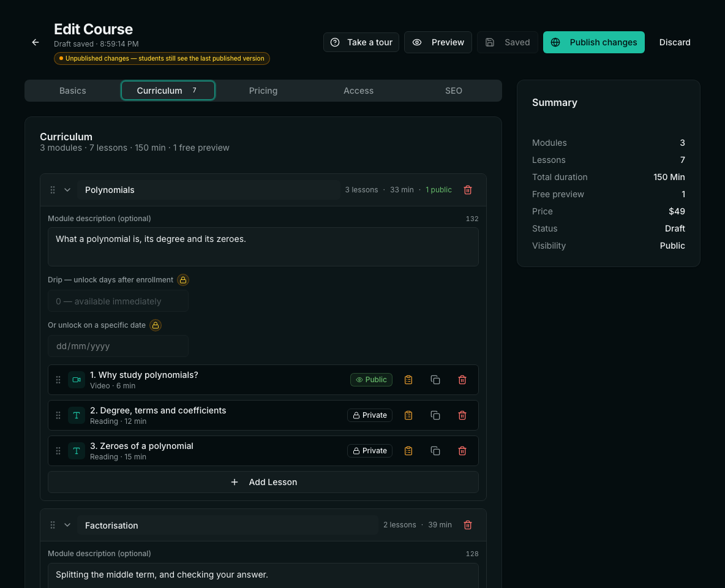Edit the Factorisation module title field
The width and height of the screenshot is (725, 588).
(228, 525)
